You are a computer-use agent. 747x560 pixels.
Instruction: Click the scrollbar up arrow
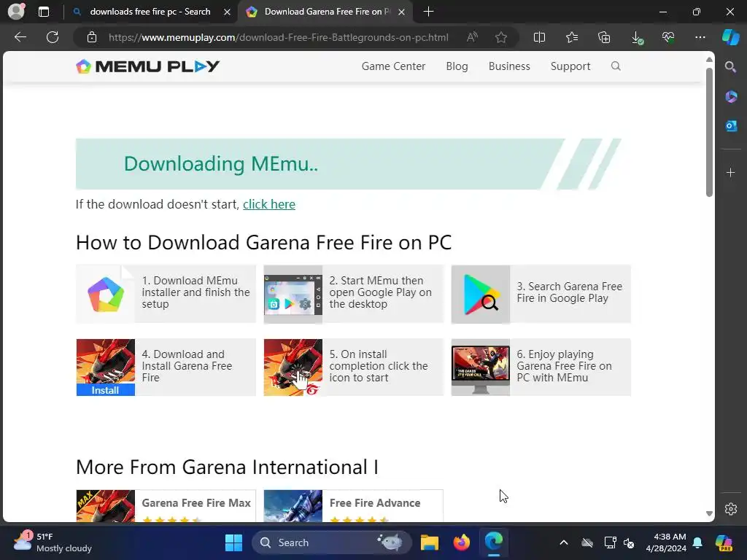(709, 60)
